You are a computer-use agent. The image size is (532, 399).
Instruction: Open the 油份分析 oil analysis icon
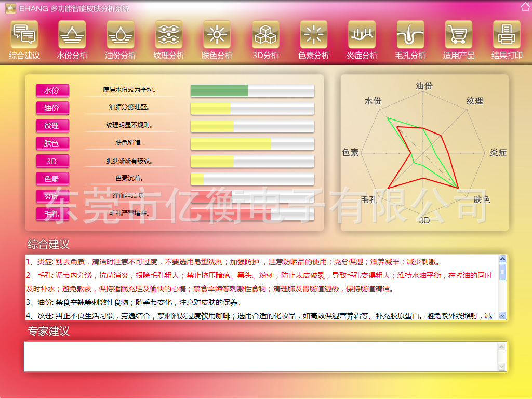121,35
